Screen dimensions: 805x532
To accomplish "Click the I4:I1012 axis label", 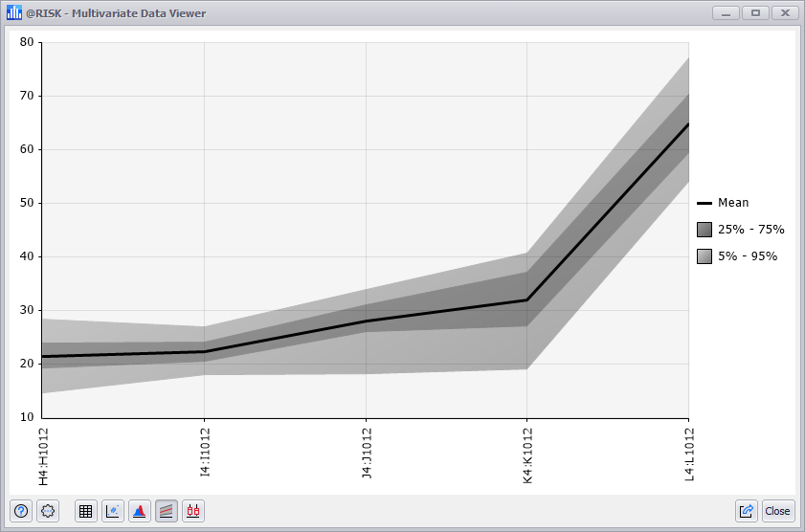I will 205,454.
